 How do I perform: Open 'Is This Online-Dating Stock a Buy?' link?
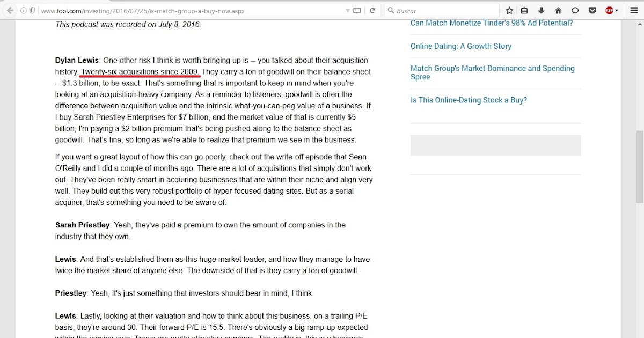(469, 100)
